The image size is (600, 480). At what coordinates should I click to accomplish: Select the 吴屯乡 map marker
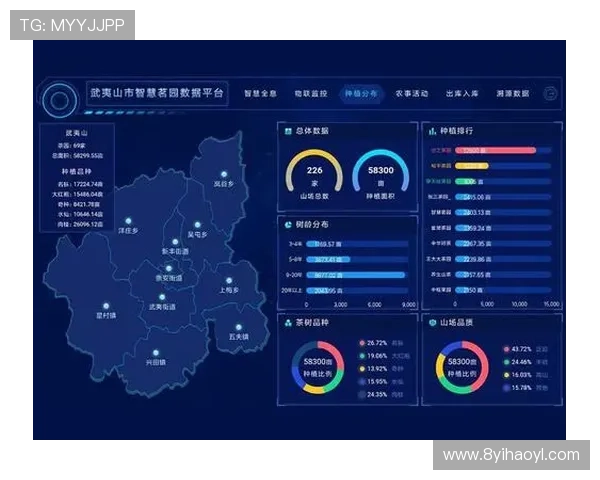point(197,225)
